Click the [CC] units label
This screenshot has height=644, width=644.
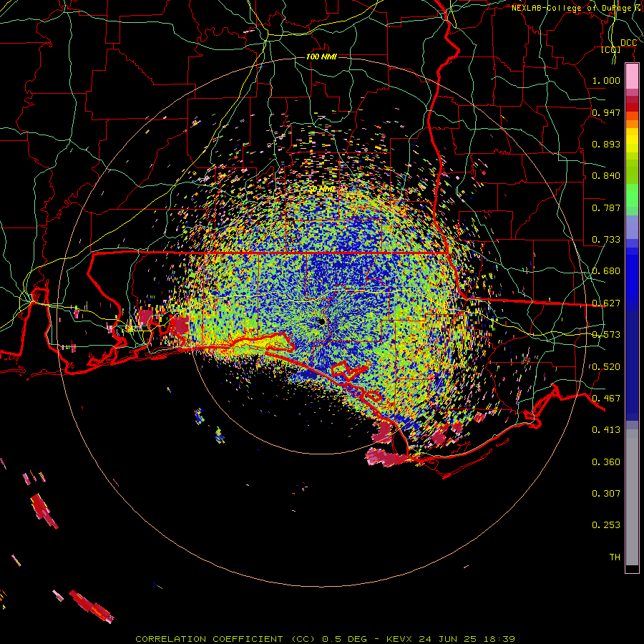pyautogui.click(x=611, y=49)
